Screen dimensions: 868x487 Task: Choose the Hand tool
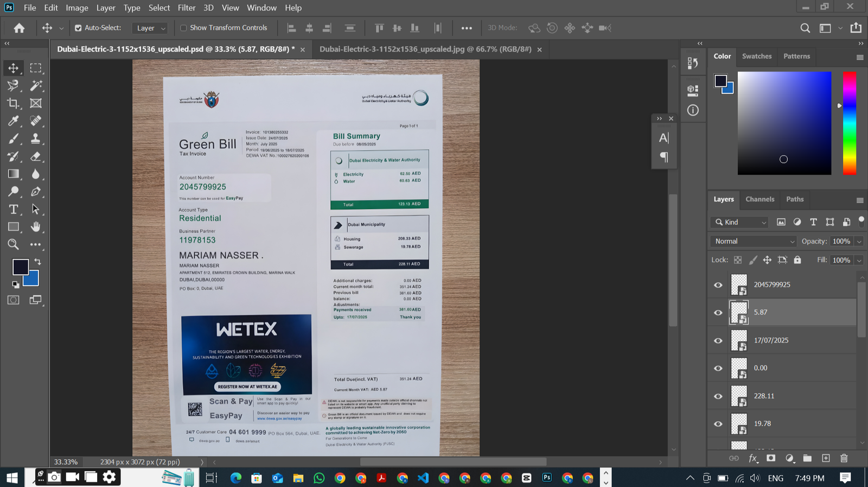(36, 227)
